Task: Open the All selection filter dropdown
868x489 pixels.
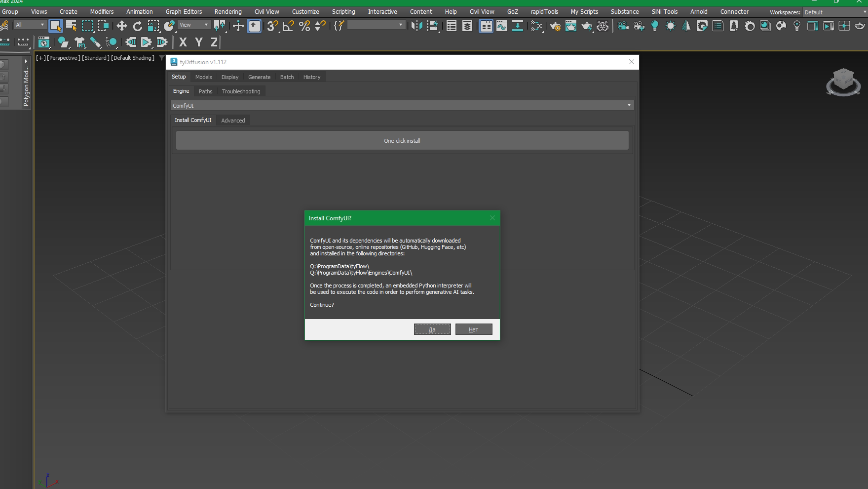Action: pyautogui.click(x=30, y=25)
